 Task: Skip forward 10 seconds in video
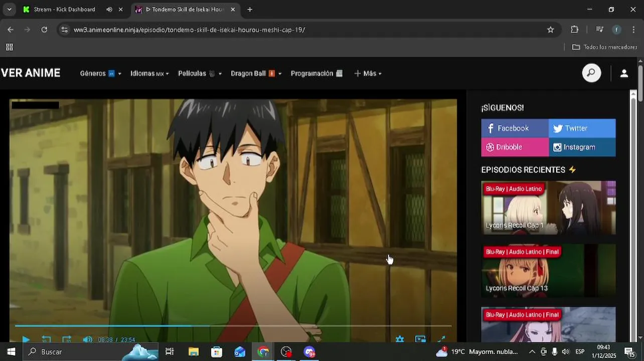(67, 339)
